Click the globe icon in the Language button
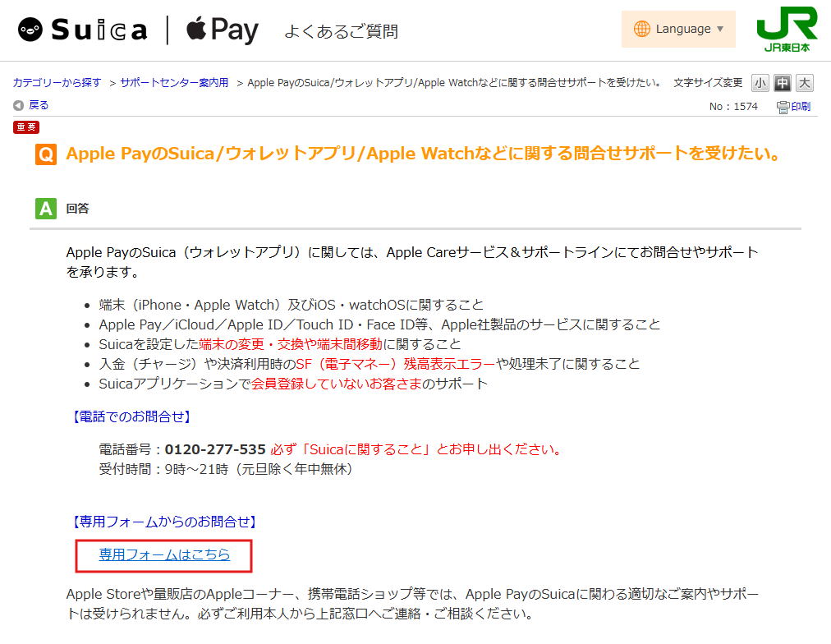This screenshot has width=831, height=644. coord(642,29)
